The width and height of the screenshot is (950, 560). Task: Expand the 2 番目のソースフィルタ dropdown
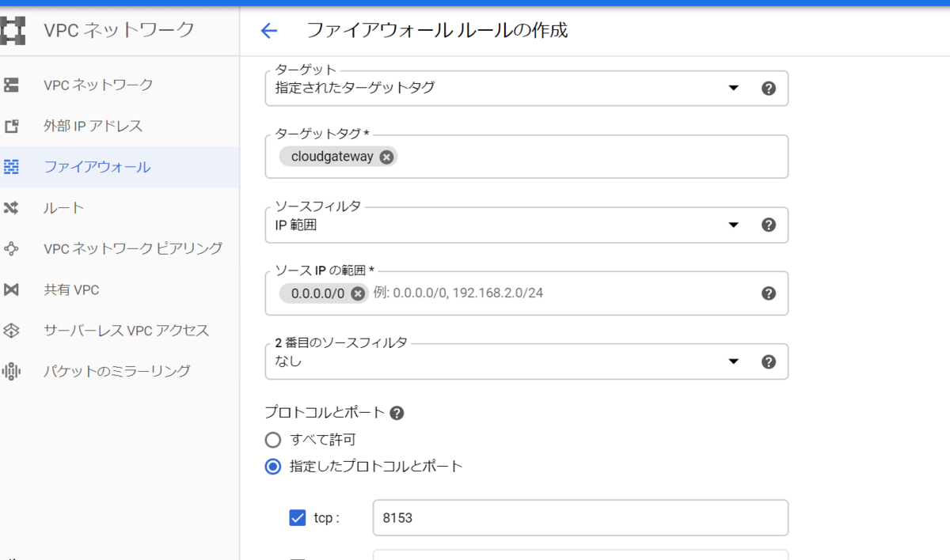(x=733, y=361)
